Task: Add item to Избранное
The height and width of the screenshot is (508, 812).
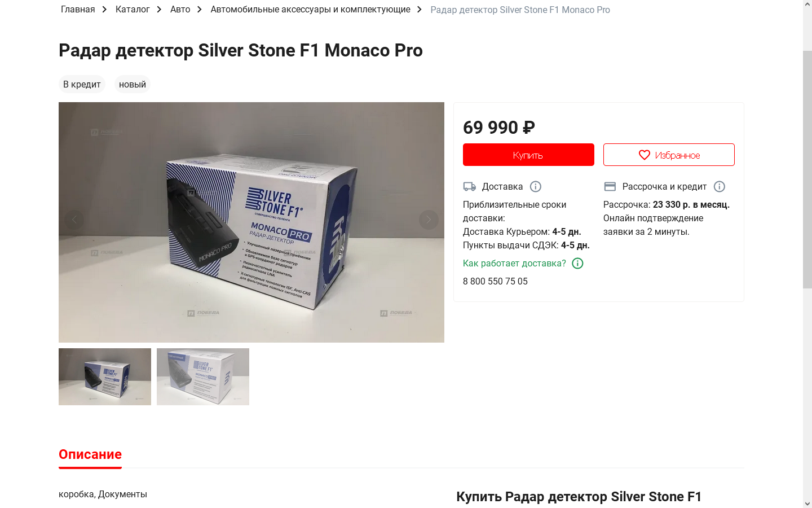Action: pos(669,155)
